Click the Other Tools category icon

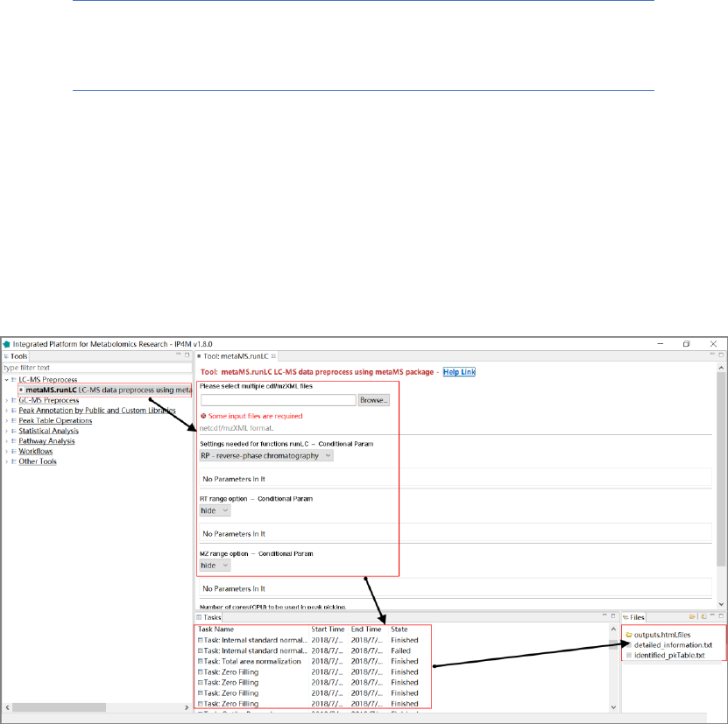(14, 461)
